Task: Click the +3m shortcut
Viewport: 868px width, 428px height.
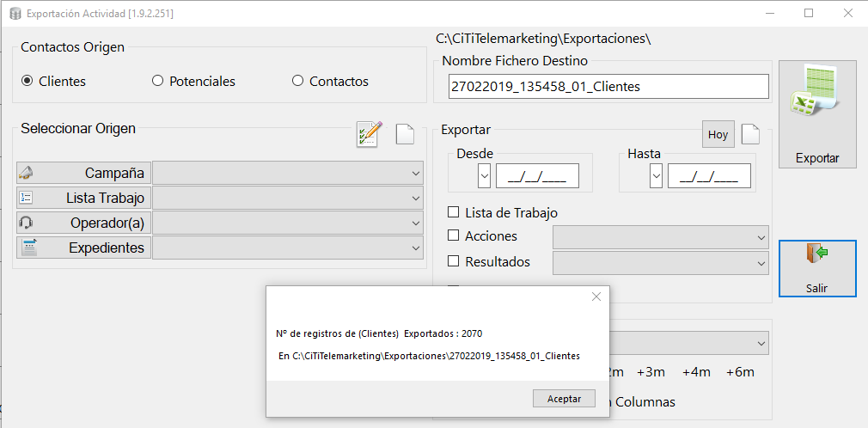Action: [651, 372]
